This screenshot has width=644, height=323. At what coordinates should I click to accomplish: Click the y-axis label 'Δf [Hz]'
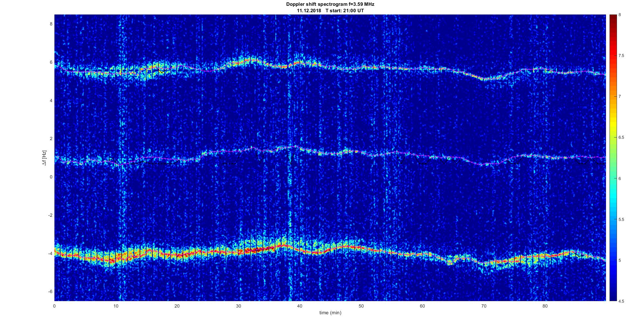[44, 158]
